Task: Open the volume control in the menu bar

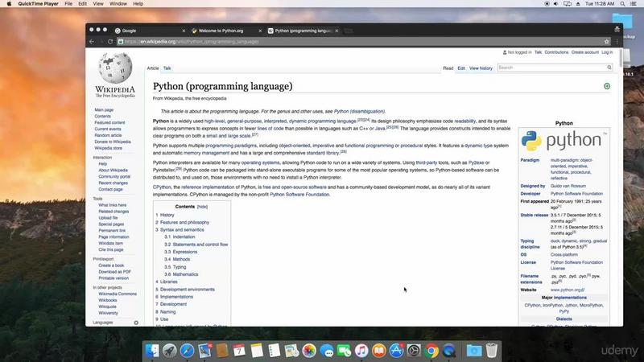Action: click(x=555, y=4)
